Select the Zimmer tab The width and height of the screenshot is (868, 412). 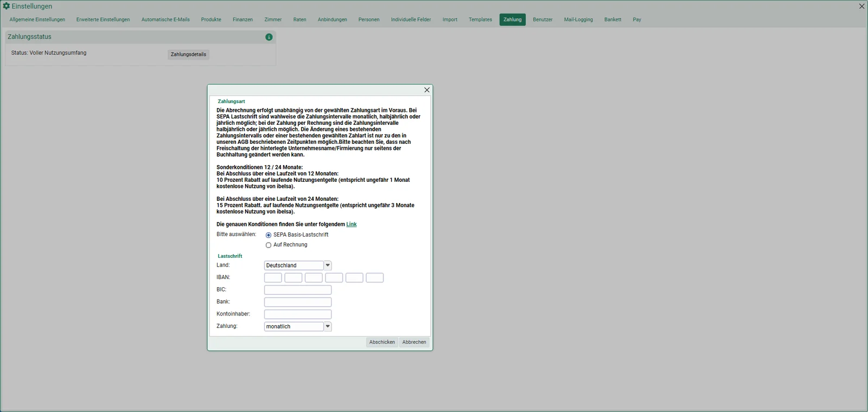[273, 20]
